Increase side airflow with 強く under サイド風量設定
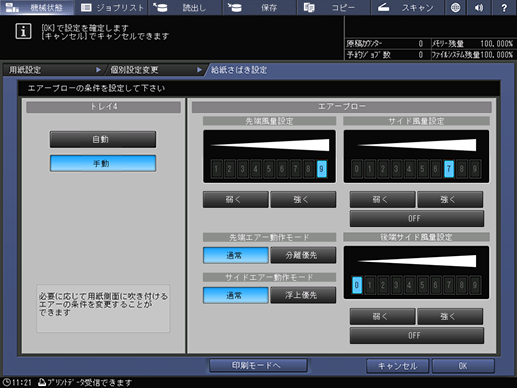The width and height of the screenshot is (517, 388). coord(450,199)
